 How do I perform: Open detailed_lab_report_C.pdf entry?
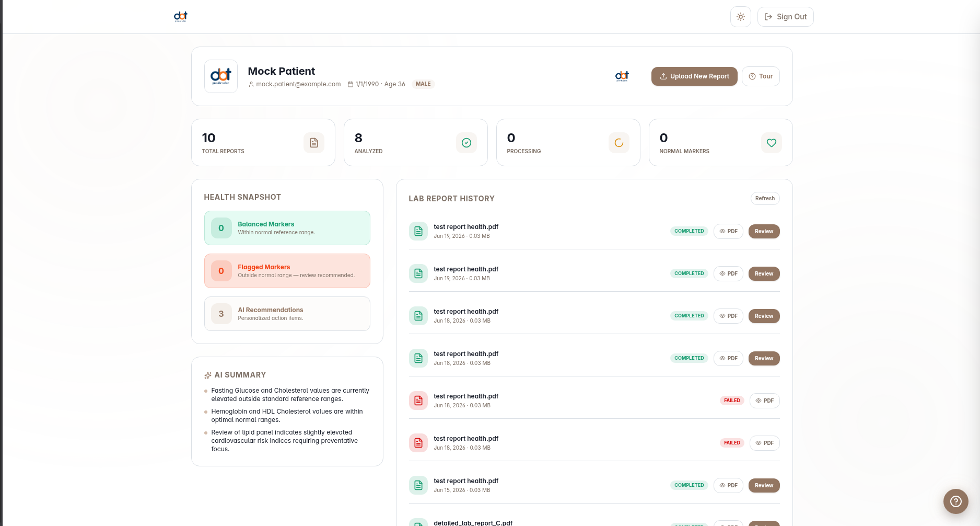[473, 523]
